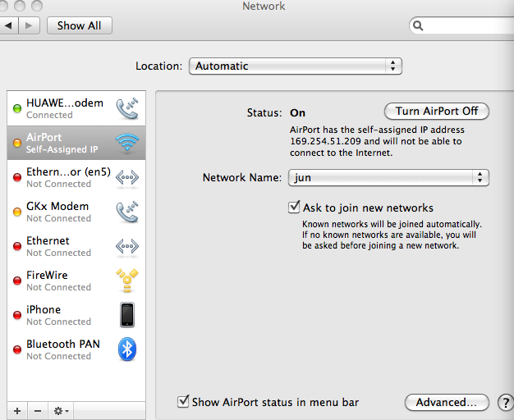The image size is (514, 420).
Task: Click green status dot for HUAWEI modem
Action: click(x=17, y=108)
